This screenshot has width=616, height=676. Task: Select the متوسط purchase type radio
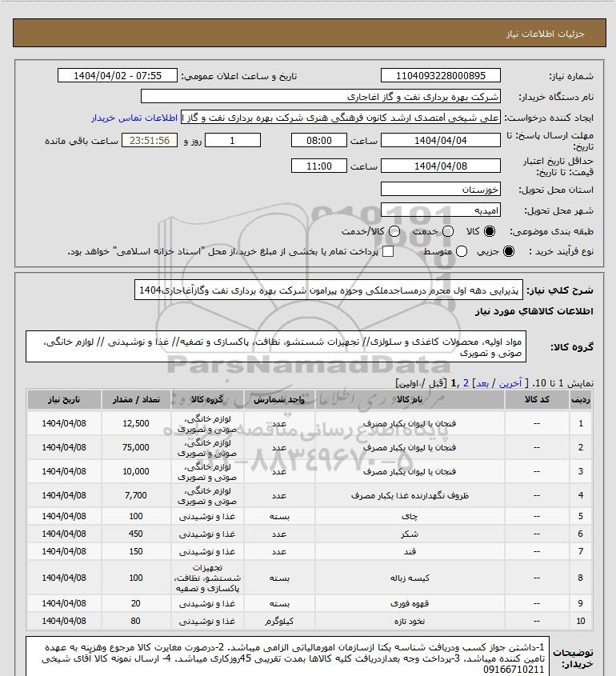[x=462, y=251]
